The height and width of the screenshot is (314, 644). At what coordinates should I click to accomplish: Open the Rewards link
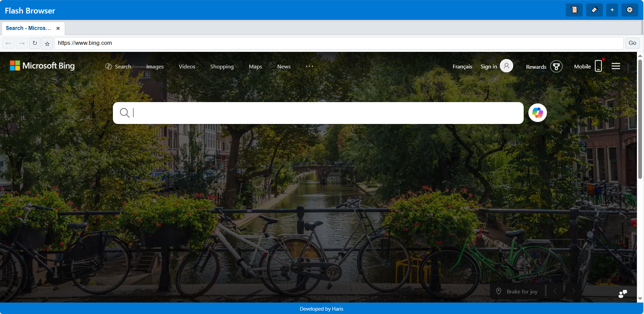click(x=536, y=67)
